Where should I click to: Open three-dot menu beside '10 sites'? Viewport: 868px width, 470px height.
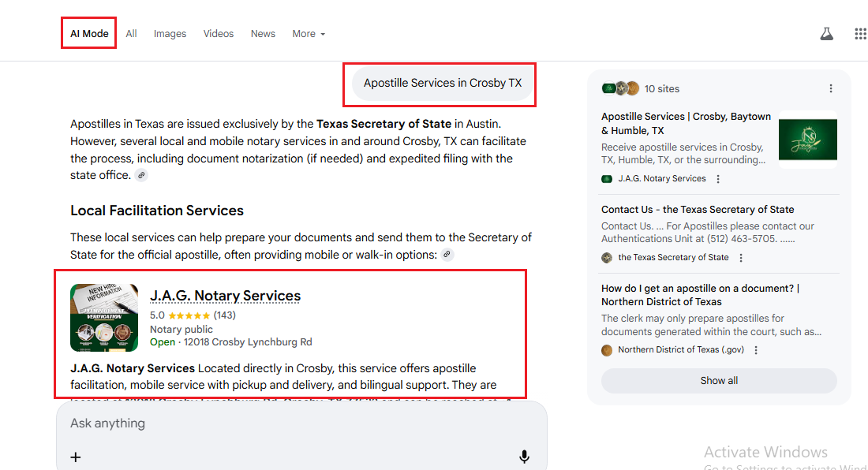[x=831, y=89]
